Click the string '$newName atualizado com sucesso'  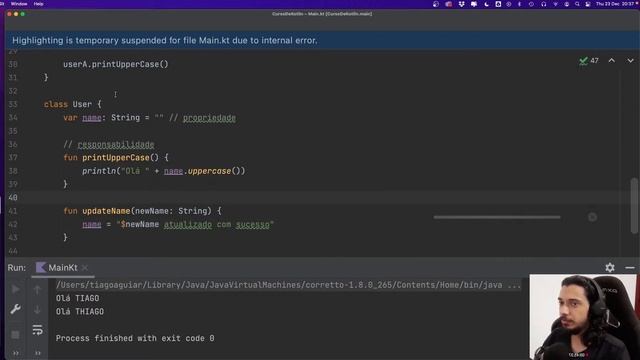(x=195, y=224)
